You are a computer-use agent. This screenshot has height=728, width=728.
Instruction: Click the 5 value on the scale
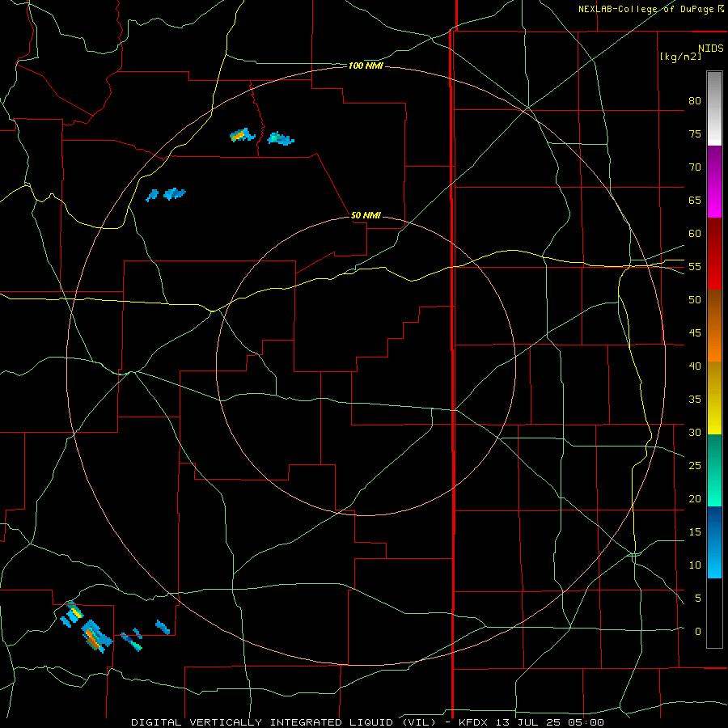pos(698,599)
